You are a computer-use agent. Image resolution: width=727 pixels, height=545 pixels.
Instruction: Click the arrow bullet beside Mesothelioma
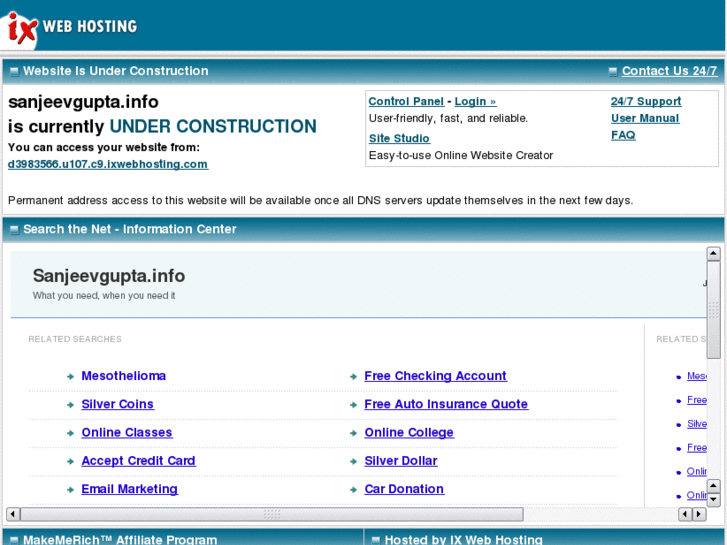coord(70,377)
